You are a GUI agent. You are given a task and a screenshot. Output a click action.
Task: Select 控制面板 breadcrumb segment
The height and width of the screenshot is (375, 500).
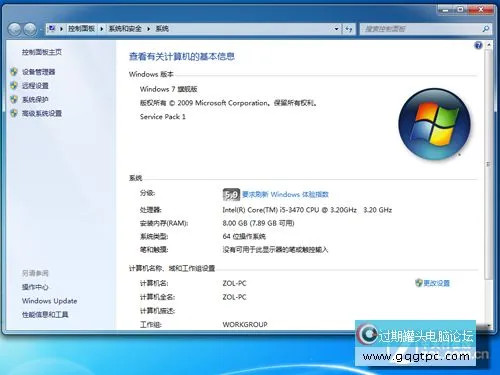pyautogui.click(x=81, y=29)
